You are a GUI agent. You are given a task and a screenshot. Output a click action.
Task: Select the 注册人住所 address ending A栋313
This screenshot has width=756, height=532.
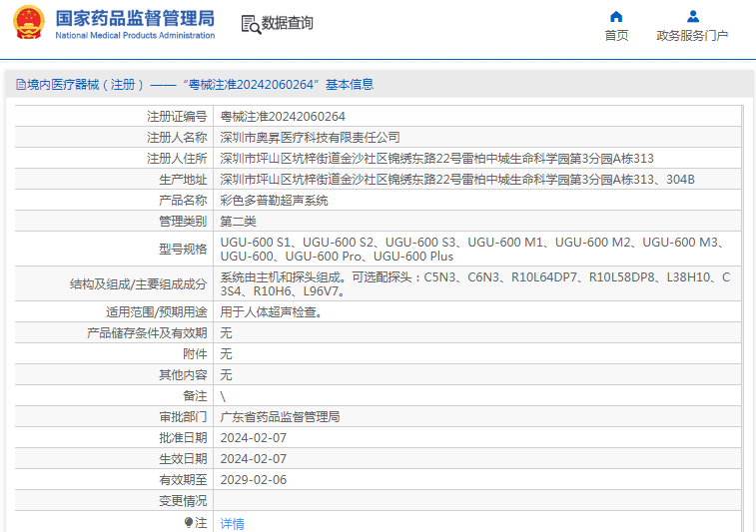(436, 159)
